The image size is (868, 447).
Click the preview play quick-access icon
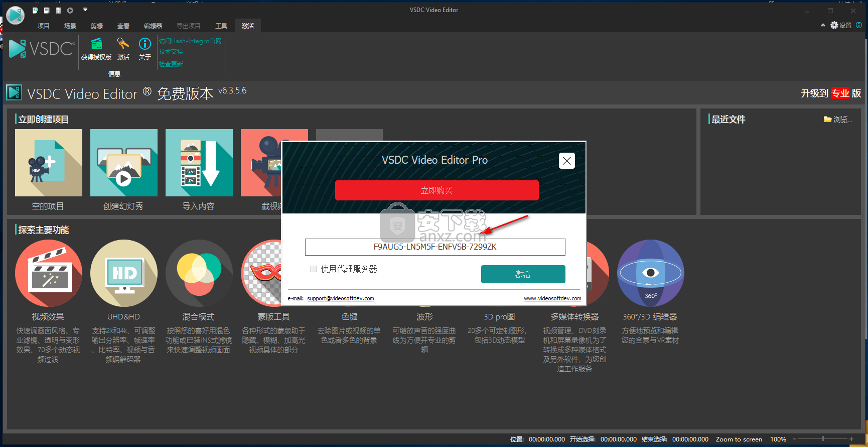click(70, 10)
